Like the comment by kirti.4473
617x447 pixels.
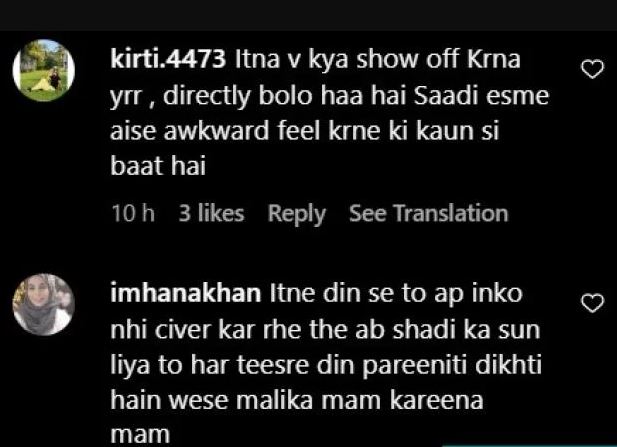[x=592, y=69]
